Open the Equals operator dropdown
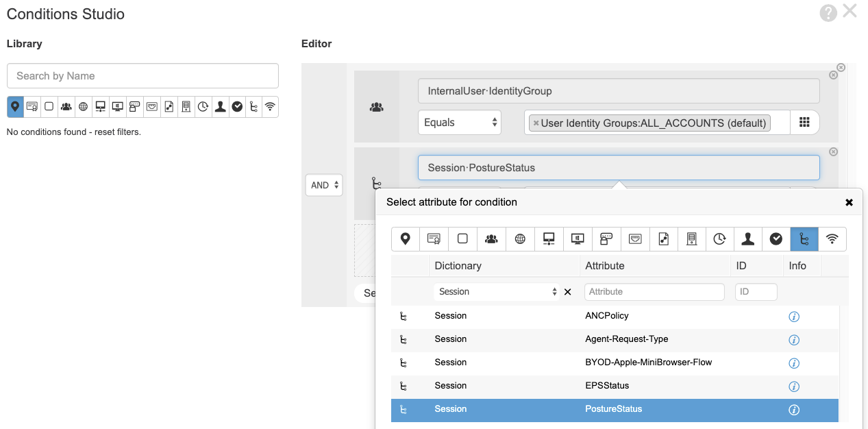Viewport: 868px width, 429px height. 459,123
